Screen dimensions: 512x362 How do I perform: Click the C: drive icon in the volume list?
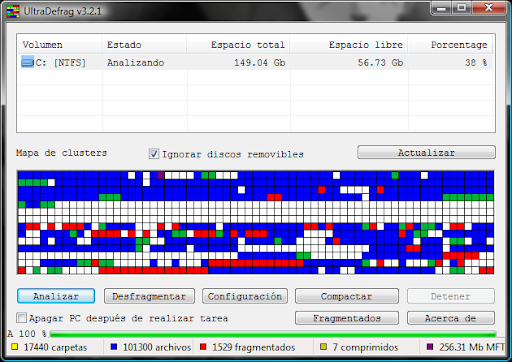click(x=28, y=62)
